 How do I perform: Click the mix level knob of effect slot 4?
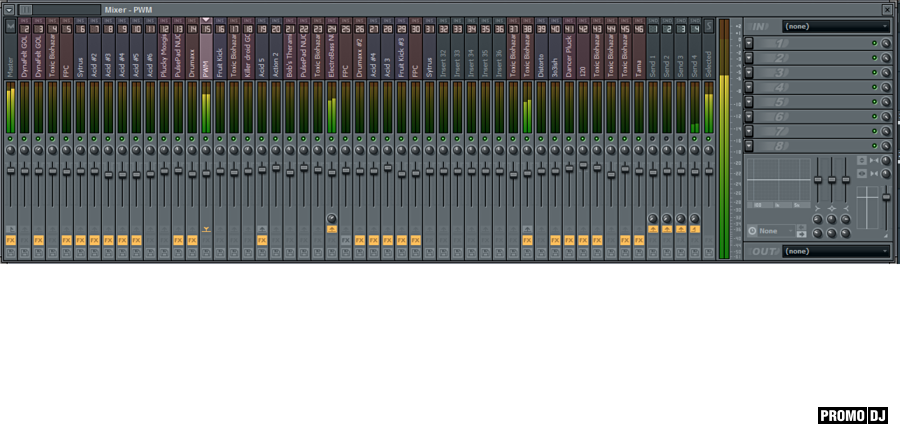(886, 88)
